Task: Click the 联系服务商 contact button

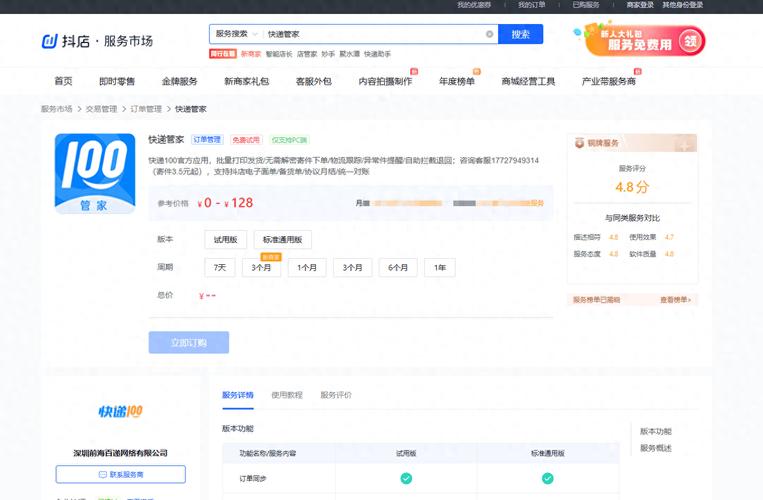Action: [x=121, y=474]
